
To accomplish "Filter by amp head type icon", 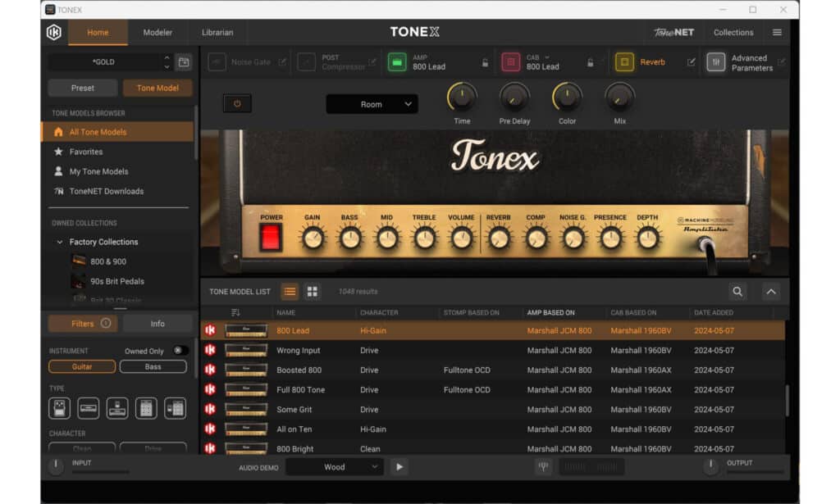I will pos(89,409).
